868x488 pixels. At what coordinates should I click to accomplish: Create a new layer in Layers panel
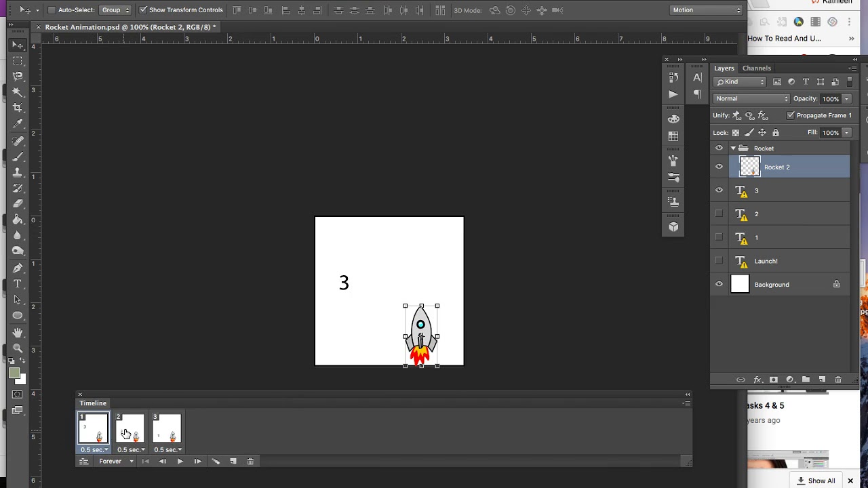[822, 380]
